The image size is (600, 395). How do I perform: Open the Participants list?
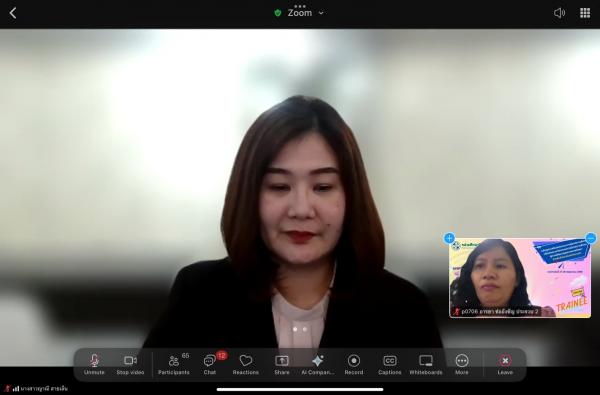click(x=174, y=364)
